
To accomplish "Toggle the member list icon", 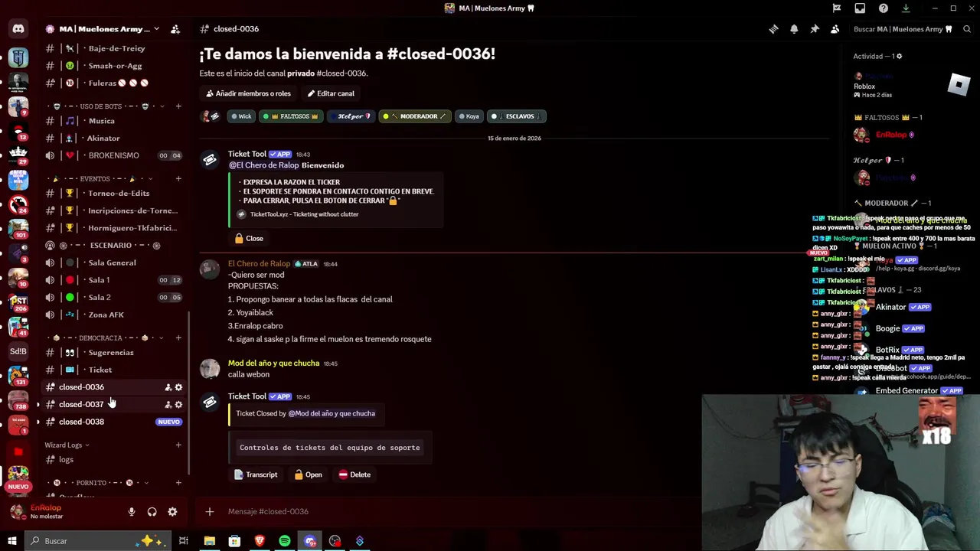I will click(835, 29).
